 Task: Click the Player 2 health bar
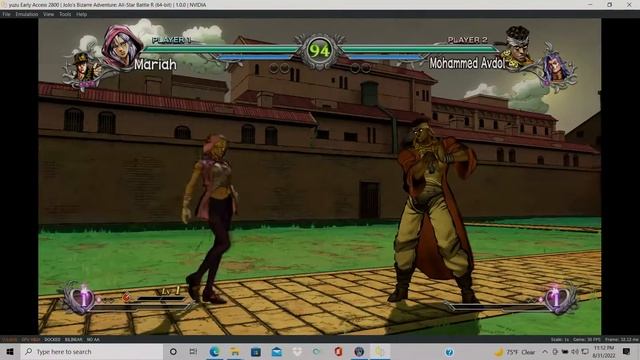click(x=420, y=49)
